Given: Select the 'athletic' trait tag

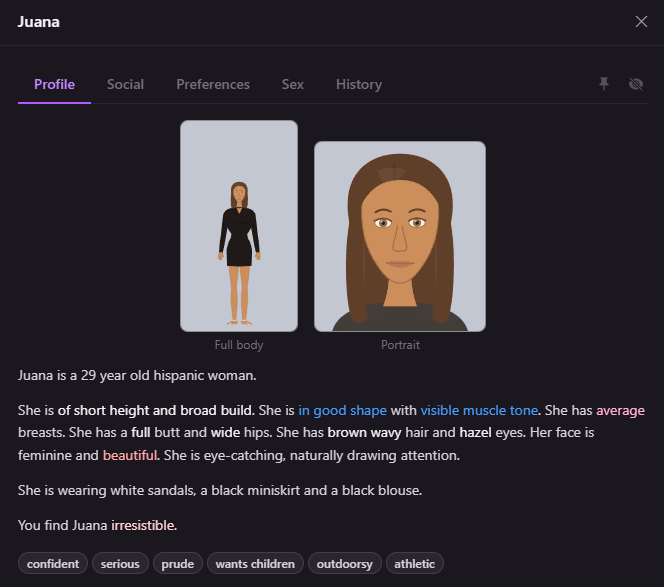Looking at the screenshot, I should point(415,564).
